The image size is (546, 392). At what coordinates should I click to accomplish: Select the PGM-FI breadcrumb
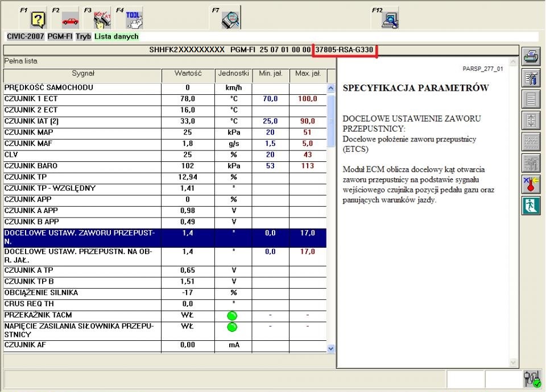(x=60, y=36)
